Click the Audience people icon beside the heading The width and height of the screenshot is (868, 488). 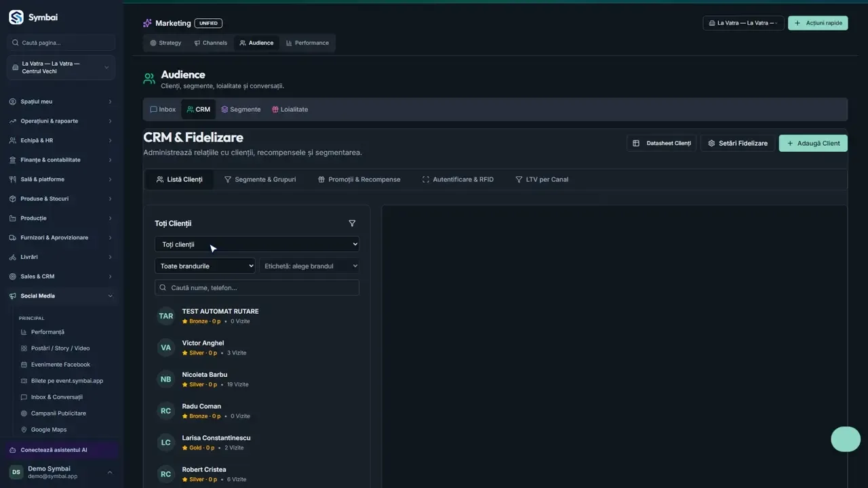(149, 79)
